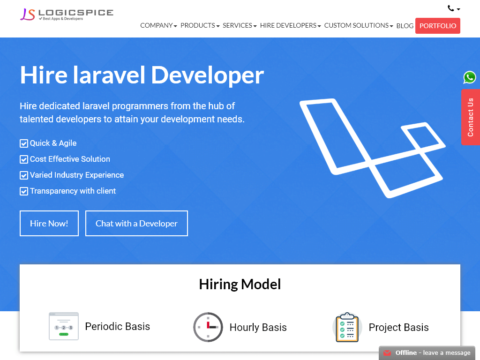
Task: Click the large Laravel logo graphic
Action: pos(372,148)
